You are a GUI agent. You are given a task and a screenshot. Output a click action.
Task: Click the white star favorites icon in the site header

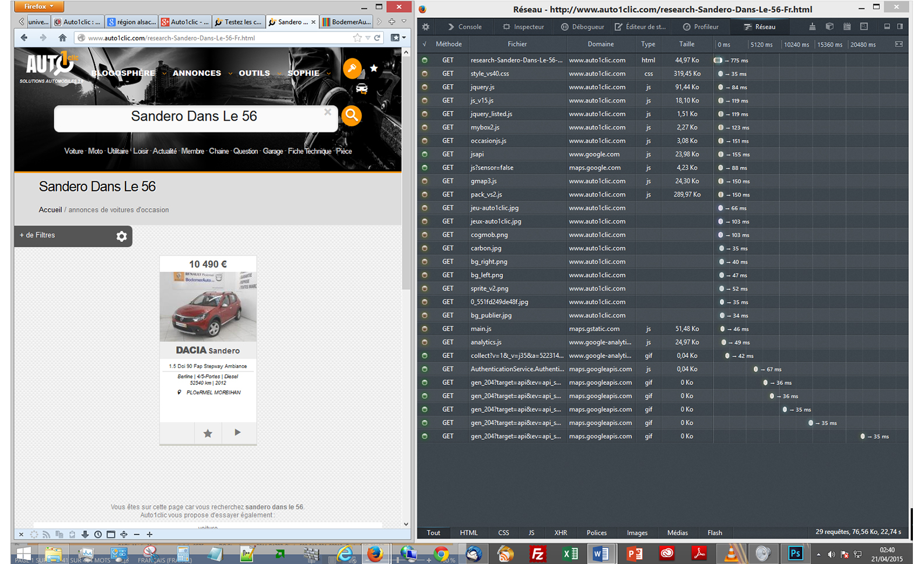point(374,68)
